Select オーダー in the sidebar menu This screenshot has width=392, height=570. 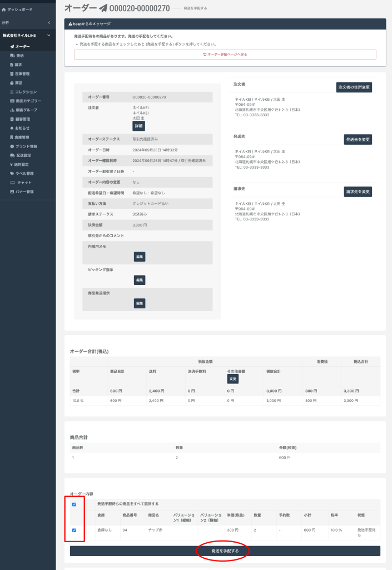[22, 46]
